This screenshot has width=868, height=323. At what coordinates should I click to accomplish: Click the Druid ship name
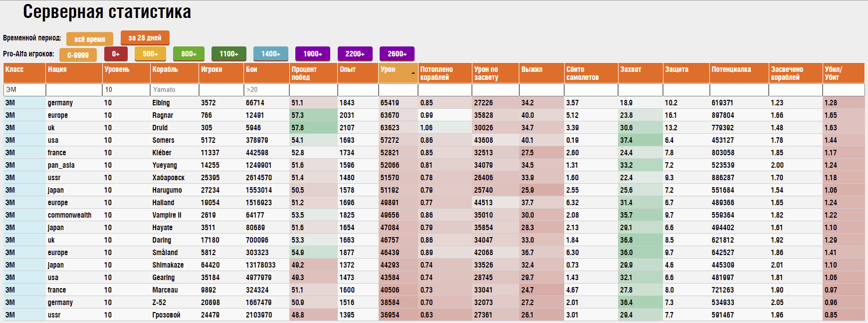click(x=160, y=128)
